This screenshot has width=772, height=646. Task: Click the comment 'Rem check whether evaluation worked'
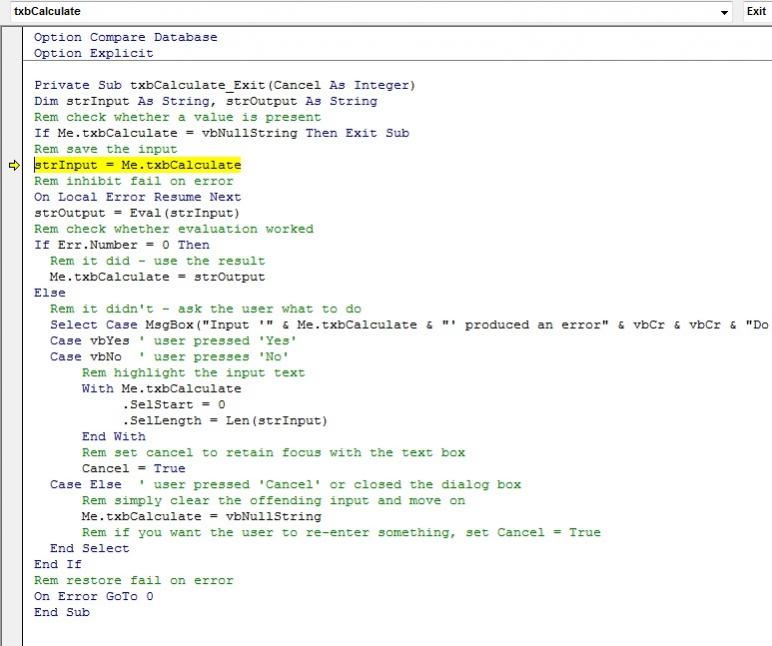[x=174, y=229]
